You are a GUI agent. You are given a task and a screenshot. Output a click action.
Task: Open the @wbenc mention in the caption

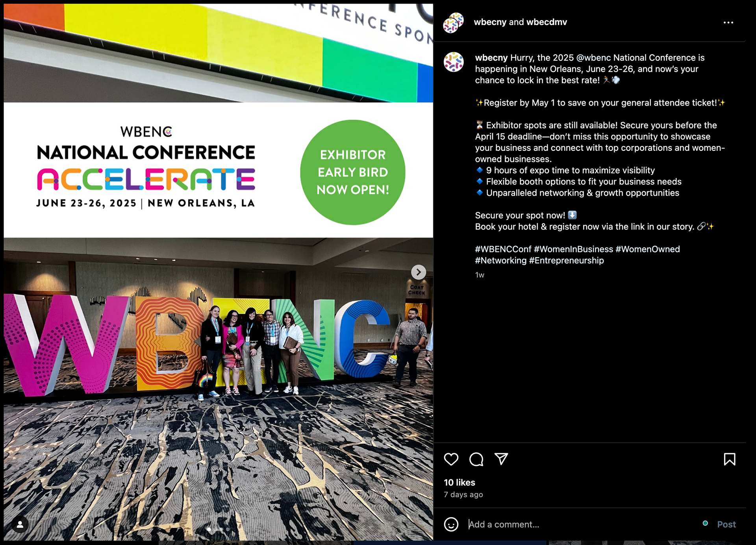(593, 57)
